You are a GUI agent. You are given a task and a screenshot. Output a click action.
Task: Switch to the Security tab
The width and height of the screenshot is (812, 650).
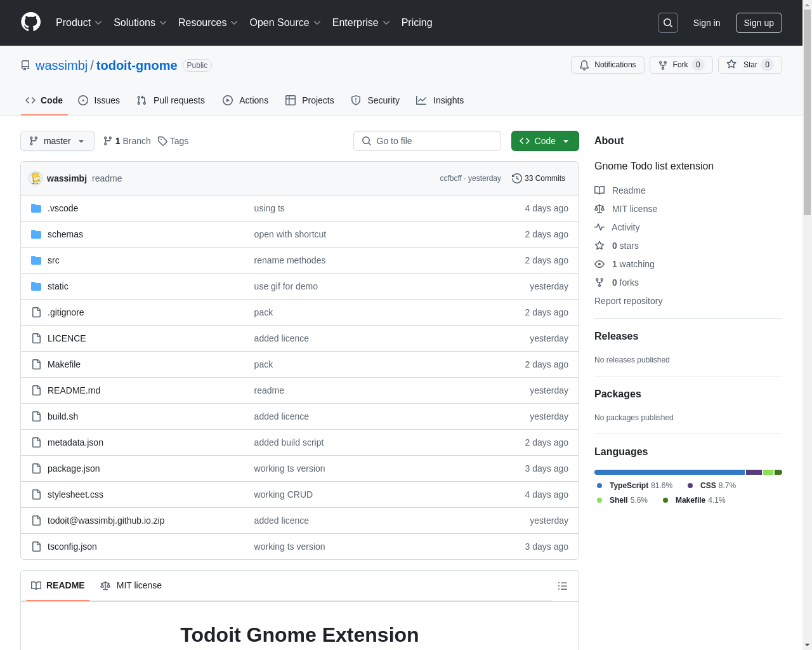click(x=376, y=100)
